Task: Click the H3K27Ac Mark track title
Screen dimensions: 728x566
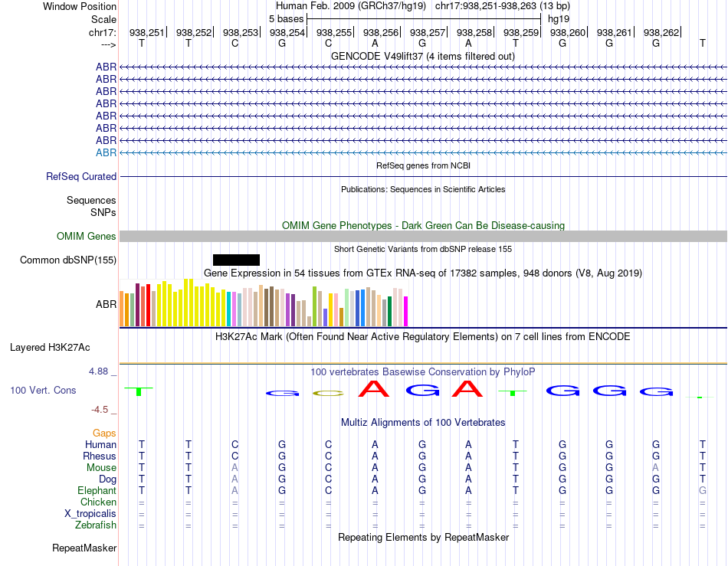Action: 423,337
